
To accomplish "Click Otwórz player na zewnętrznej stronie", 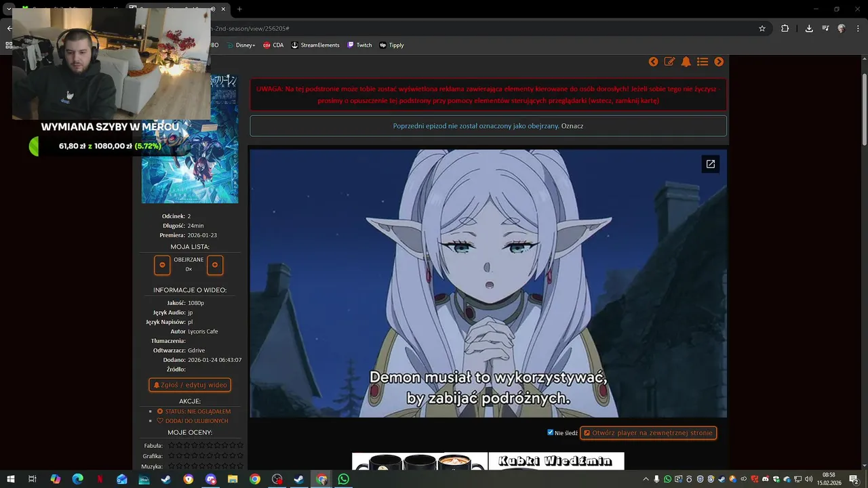I will pos(648,432).
